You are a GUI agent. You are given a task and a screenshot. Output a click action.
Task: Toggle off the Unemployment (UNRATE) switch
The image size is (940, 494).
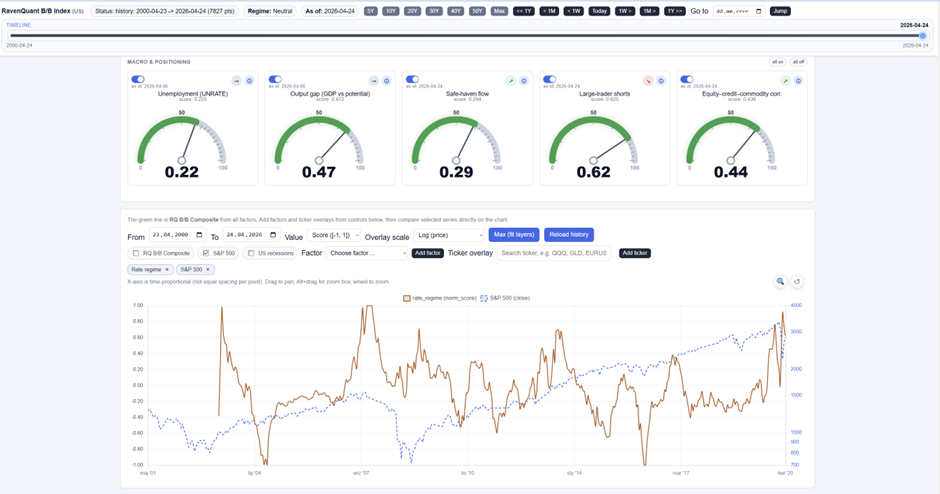[138, 79]
